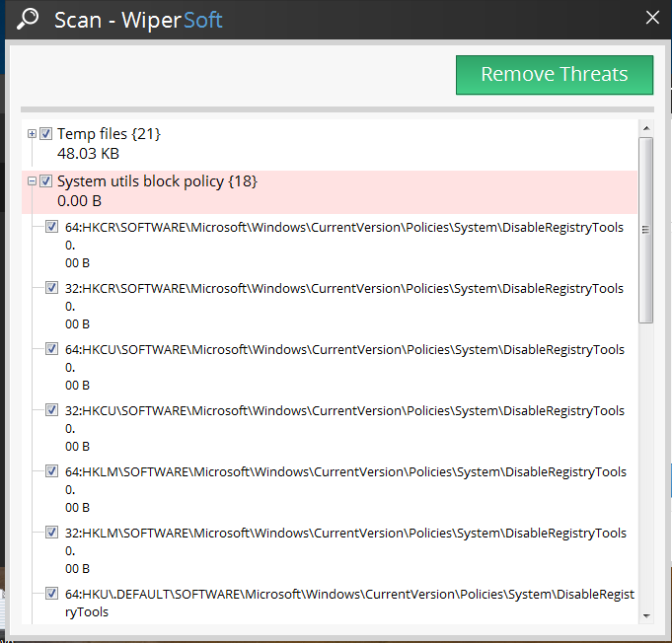The image size is (672, 643).
Task: Uncheck the 64:HKLM DisableRegistryTools entry checkbox
Action: click(x=52, y=471)
